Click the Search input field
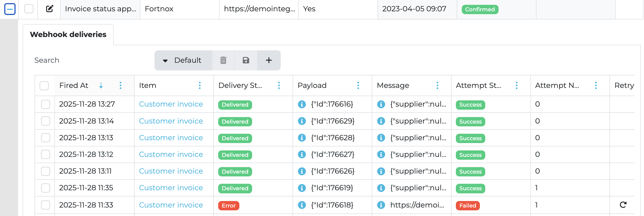 tap(91, 60)
